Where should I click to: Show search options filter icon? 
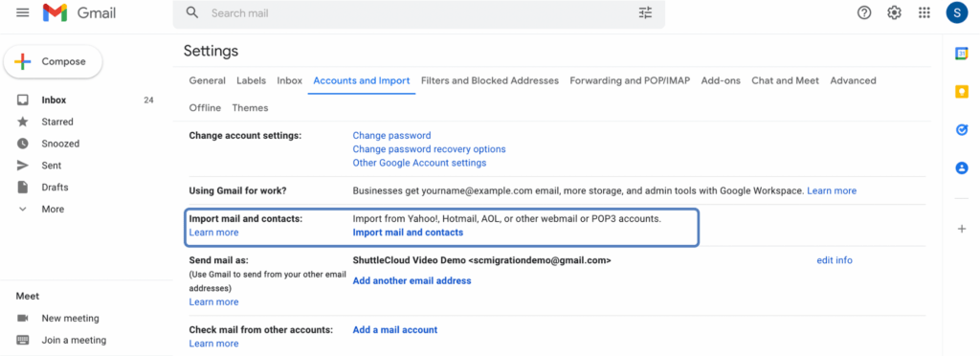tap(645, 12)
